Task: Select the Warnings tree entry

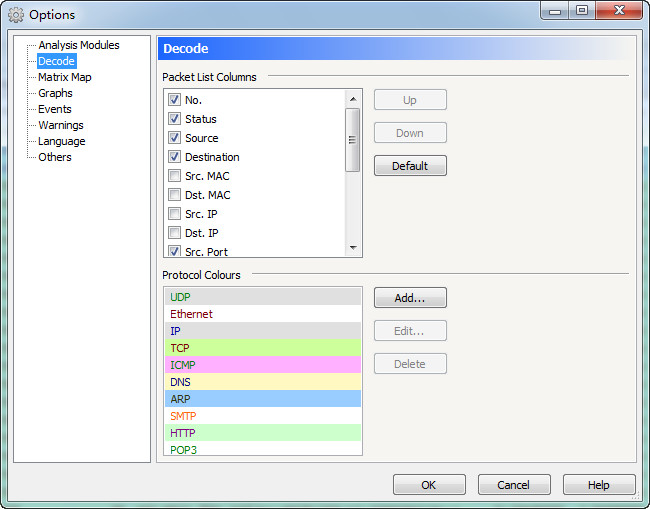Action: click(60, 125)
